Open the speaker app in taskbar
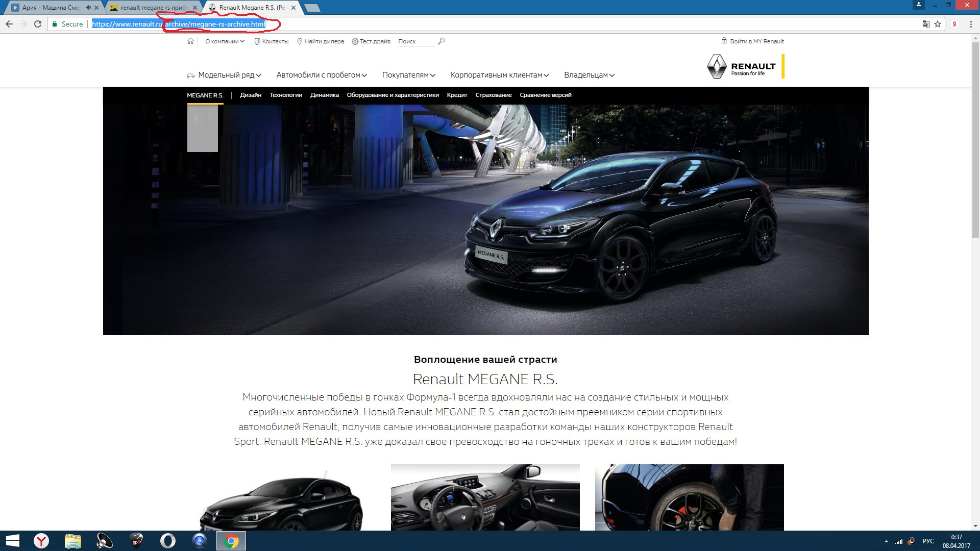 [x=105, y=541]
